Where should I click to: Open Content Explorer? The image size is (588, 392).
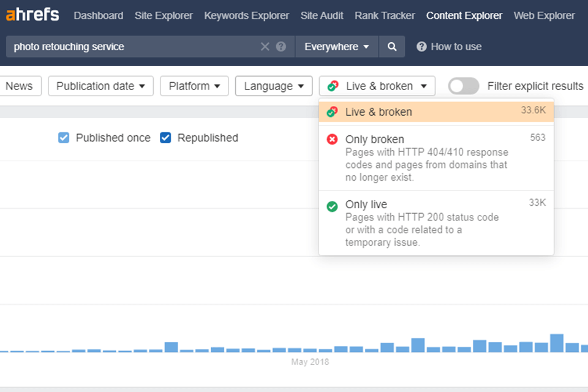click(x=464, y=15)
